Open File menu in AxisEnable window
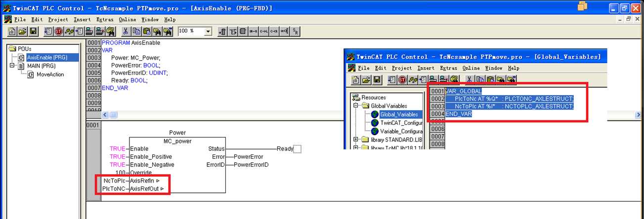 point(20,20)
